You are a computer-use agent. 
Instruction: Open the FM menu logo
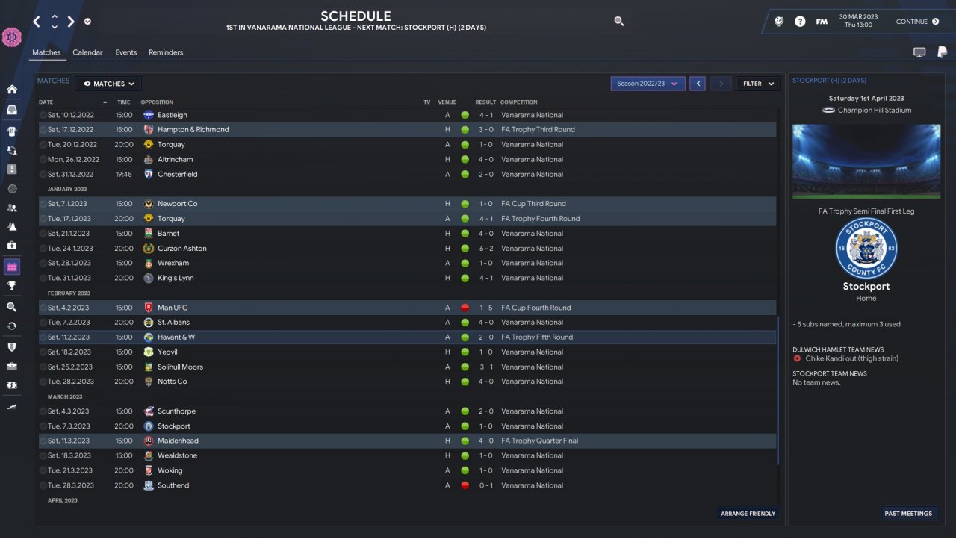click(822, 22)
